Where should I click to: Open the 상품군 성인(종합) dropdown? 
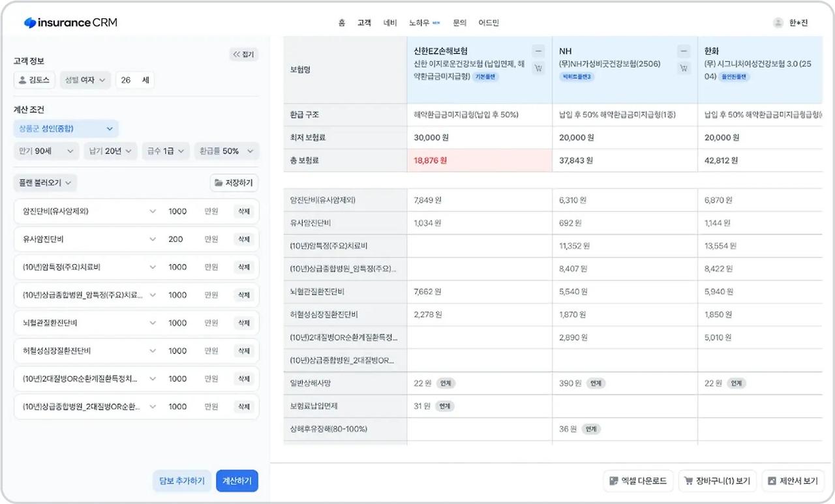[66, 128]
